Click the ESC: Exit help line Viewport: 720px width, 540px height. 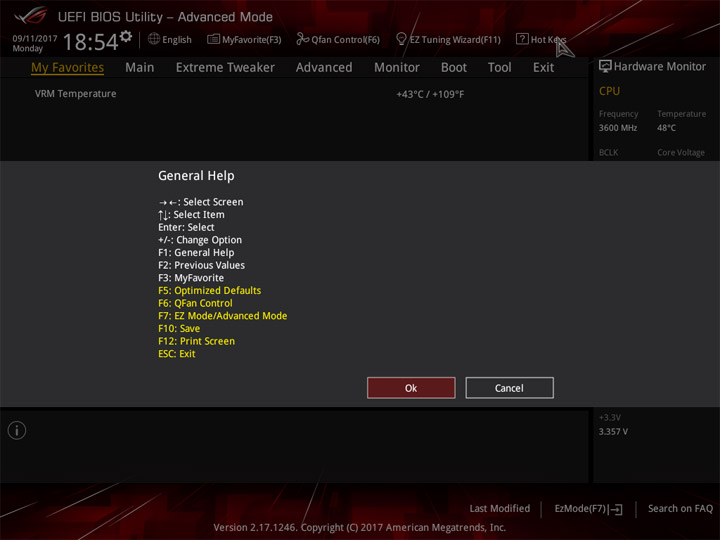177,354
